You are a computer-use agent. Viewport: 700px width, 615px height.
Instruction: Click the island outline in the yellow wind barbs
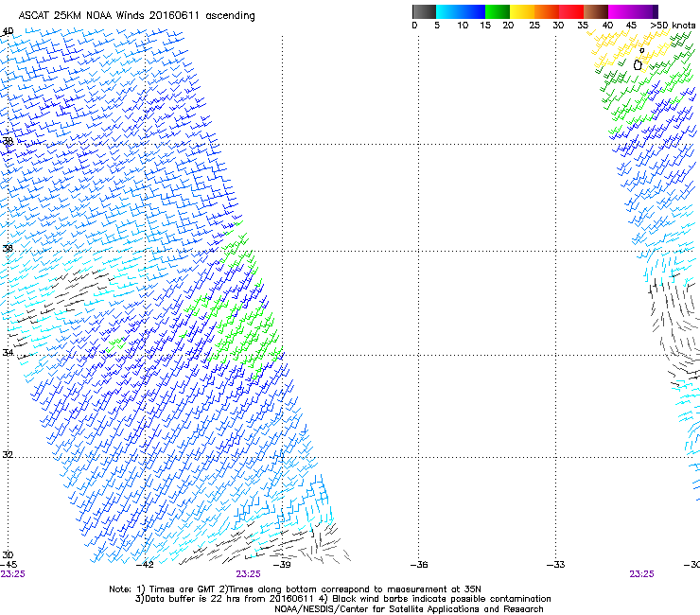pyautogui.click(x=638, y=64)
